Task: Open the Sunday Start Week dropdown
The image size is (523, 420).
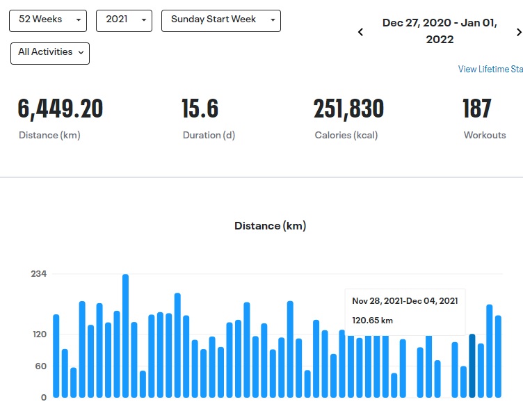Action: [x=220, y=21]
